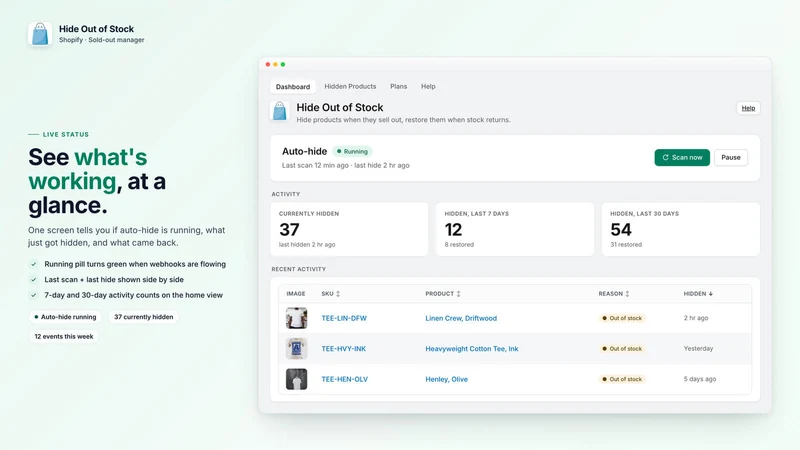The height and width of the screenshot is (450, 800).
Task: Click the yellow minimize window dot
Action: point(276,64)
